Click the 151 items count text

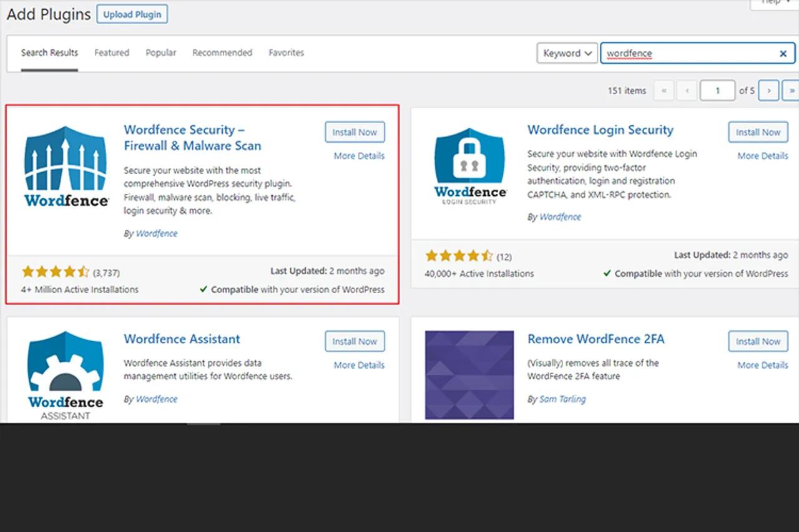627,91
